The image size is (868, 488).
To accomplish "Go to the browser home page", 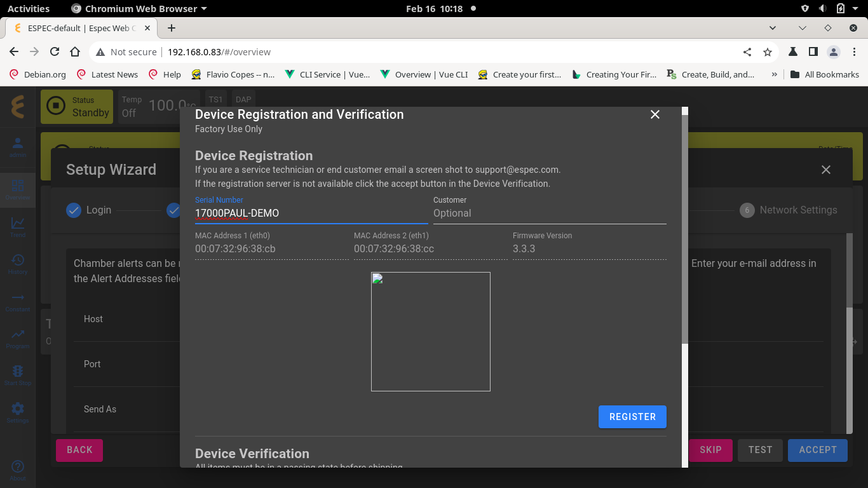I will [75, 52].
